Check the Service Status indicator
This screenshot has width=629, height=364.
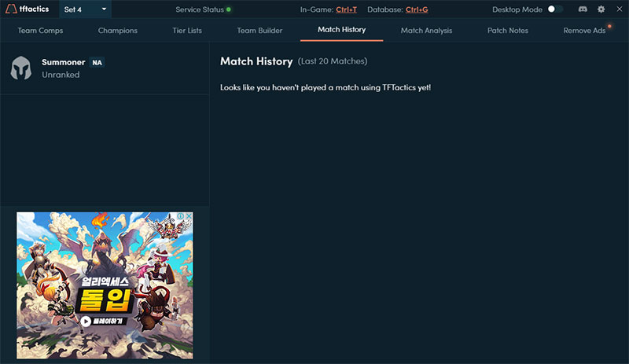pyautogui.click(x=229, y=9)
